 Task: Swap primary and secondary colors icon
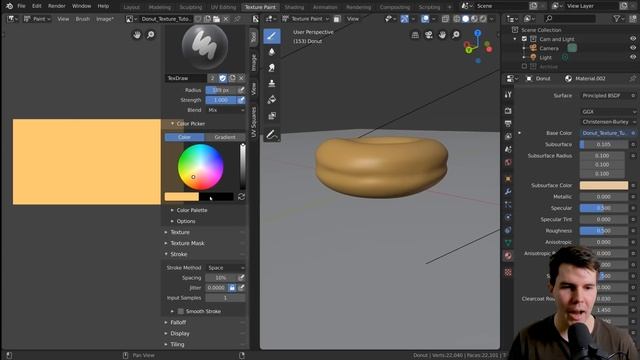tap(241, 197)
